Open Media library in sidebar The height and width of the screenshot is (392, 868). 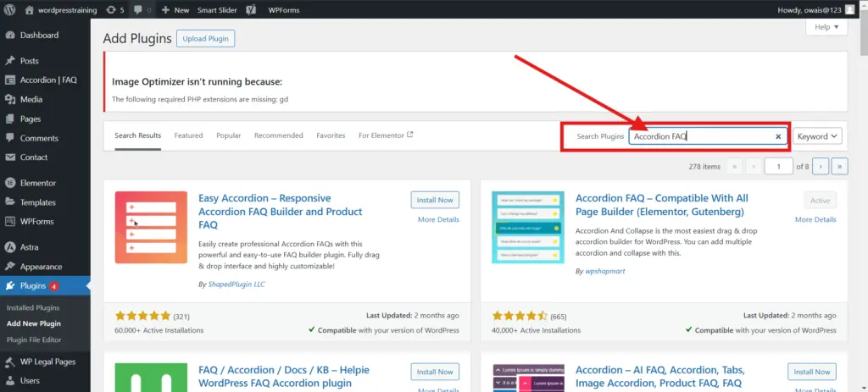(x=31, y=100)
